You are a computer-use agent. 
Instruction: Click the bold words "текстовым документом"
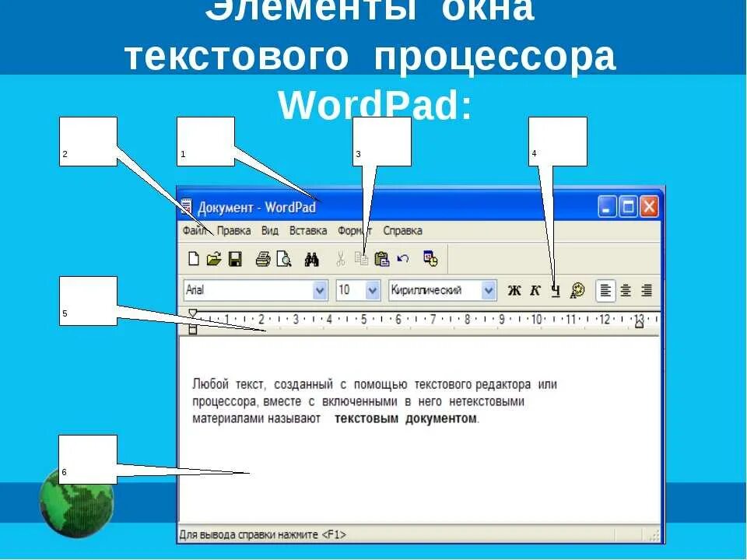click(x=405, y=418)
